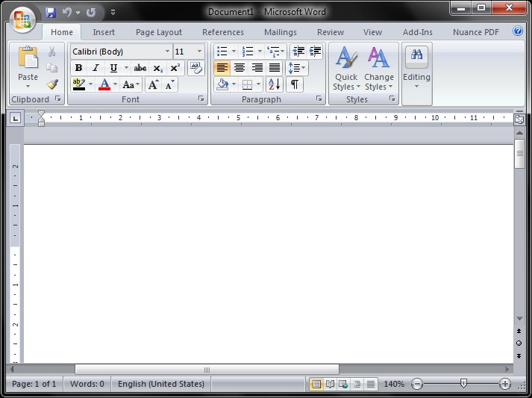Open the Change Styles menu
Screen dimensions: 532x398
tap(378, 68)
